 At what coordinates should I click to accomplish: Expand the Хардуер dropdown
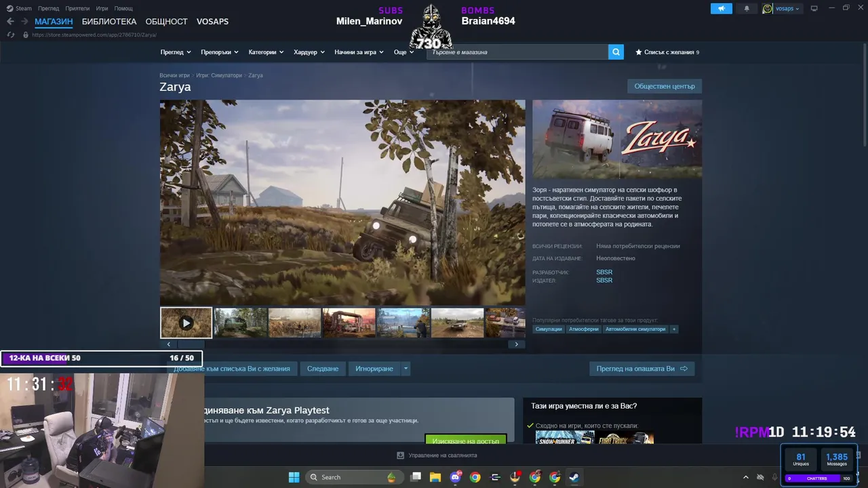(309, 52)
